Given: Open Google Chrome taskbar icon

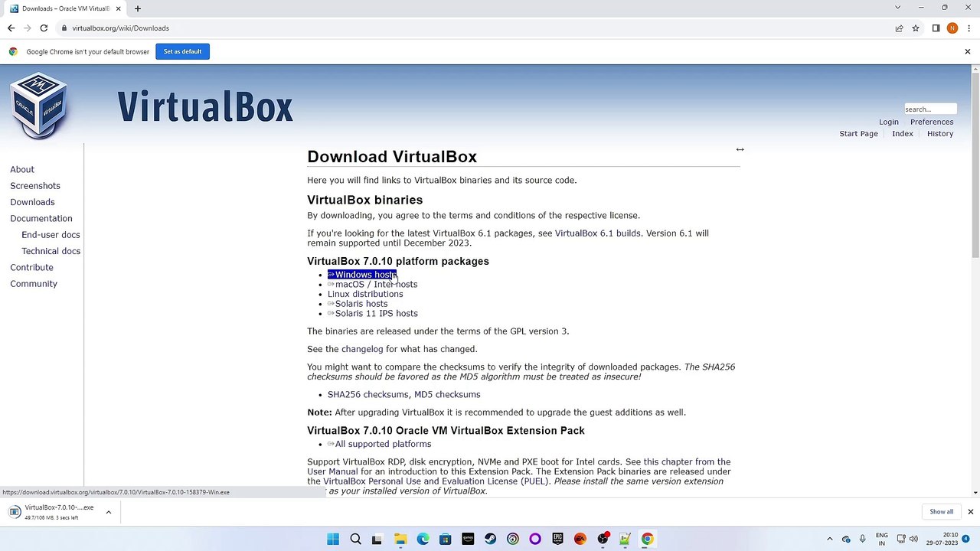Looking at the screenshot, I should pos(647,540).
